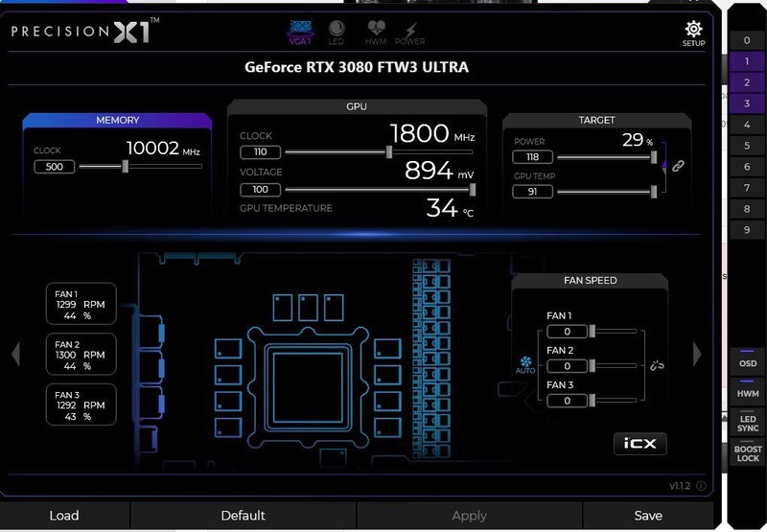Viewport: 767px width, 532px height.
Task: Click the FAN 2 speed input field
Action: click(567, 366)
